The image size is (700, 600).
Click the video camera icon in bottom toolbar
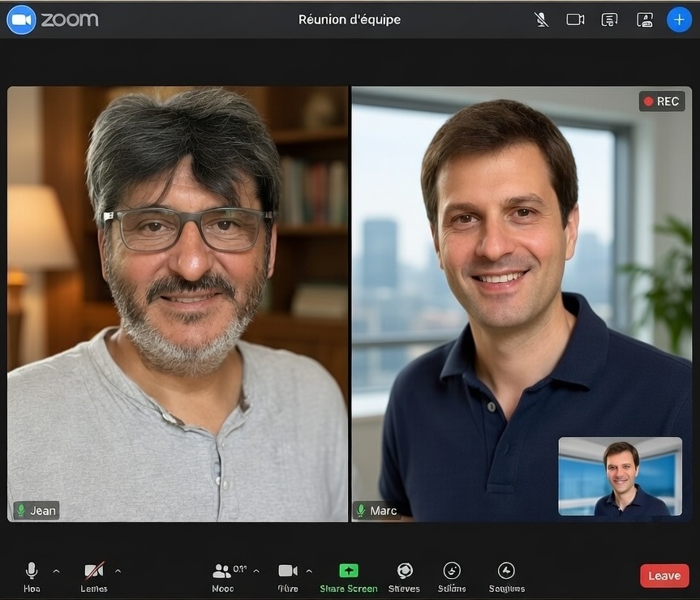(288, 571)
